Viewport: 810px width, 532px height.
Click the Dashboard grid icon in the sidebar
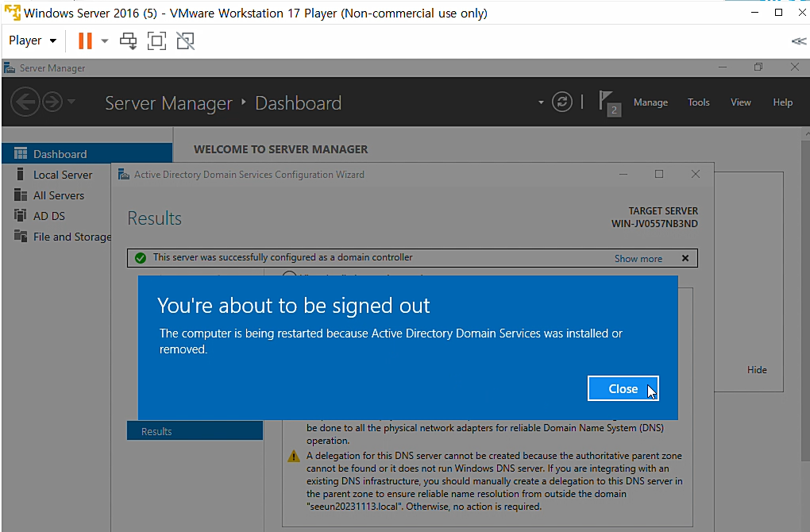21,153
